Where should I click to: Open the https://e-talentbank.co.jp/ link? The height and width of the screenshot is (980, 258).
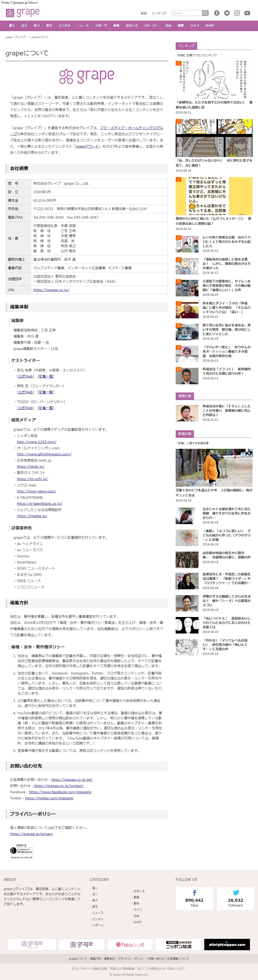(40, 504)
